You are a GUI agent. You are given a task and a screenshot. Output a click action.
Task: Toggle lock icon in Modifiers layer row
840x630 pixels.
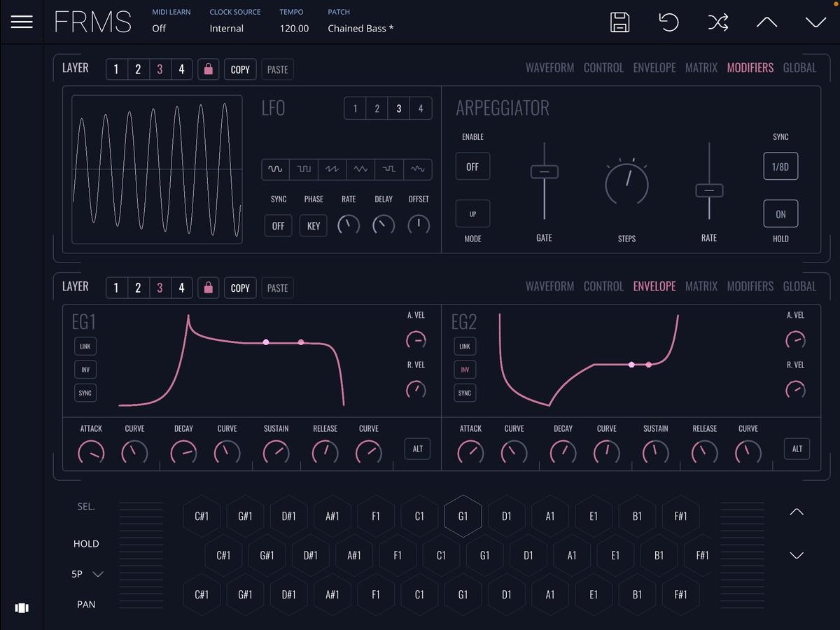tap(208, 69)
